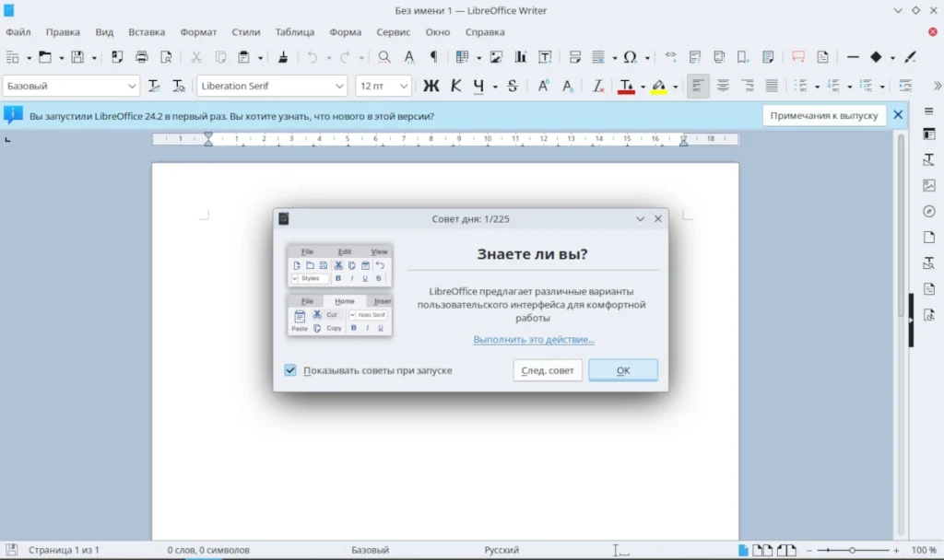Uncheck Показывать советы при запуске checkbox

[x=290, y=370]
